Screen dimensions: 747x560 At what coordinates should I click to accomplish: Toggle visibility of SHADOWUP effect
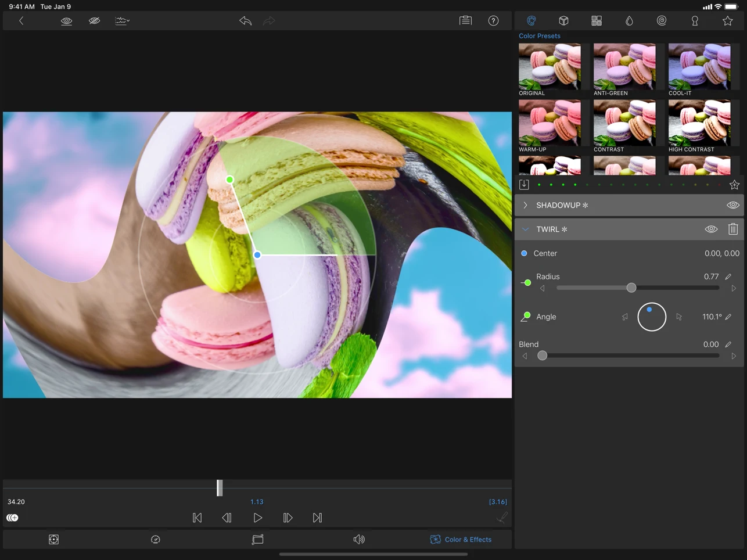point(732,205)
